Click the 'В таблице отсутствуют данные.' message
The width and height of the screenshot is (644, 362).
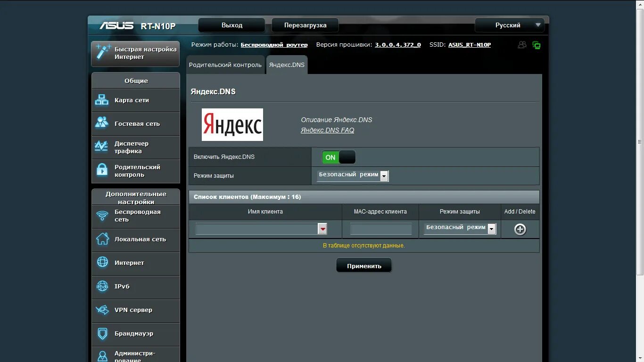pyautogui.click(x=364, y=246)
